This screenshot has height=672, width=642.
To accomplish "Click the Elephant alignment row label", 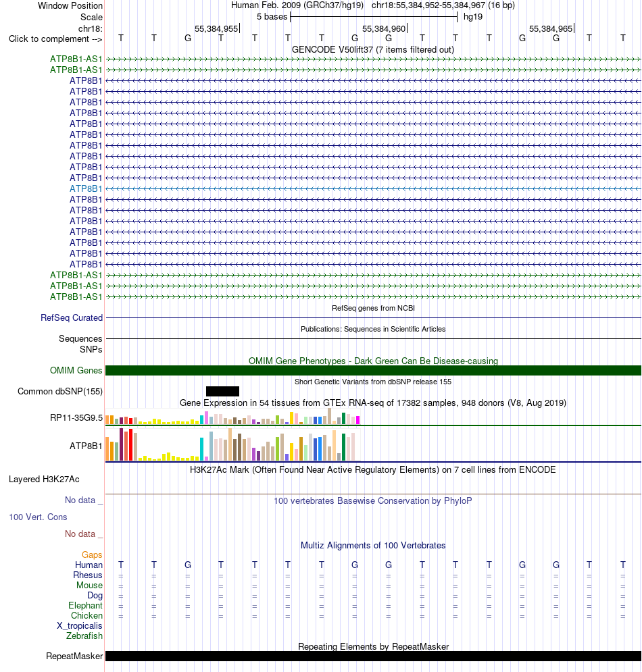I will click(x=85, y=606).
